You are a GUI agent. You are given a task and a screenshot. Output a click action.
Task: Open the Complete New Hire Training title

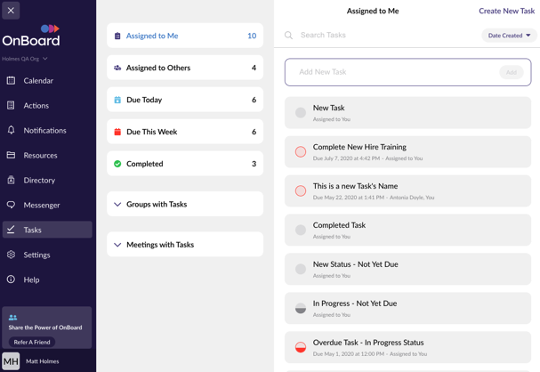(x=360, y=147)
